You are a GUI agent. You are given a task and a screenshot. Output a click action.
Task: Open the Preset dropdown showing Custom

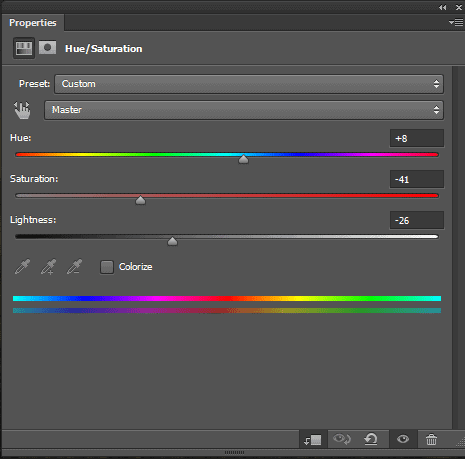click(x=249, y=84)
